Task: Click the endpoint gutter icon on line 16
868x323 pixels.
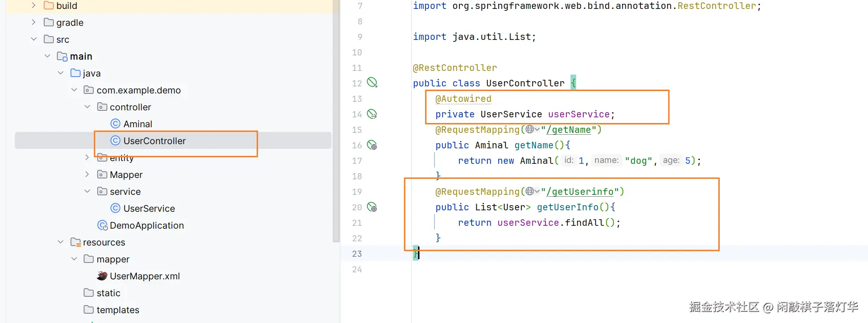Action: (x=372, y=145)
